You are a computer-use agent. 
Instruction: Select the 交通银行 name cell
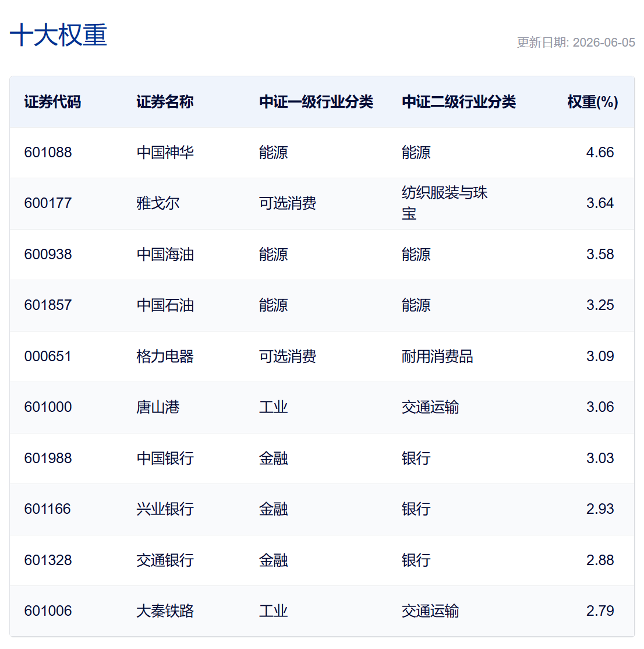(165, 560)
